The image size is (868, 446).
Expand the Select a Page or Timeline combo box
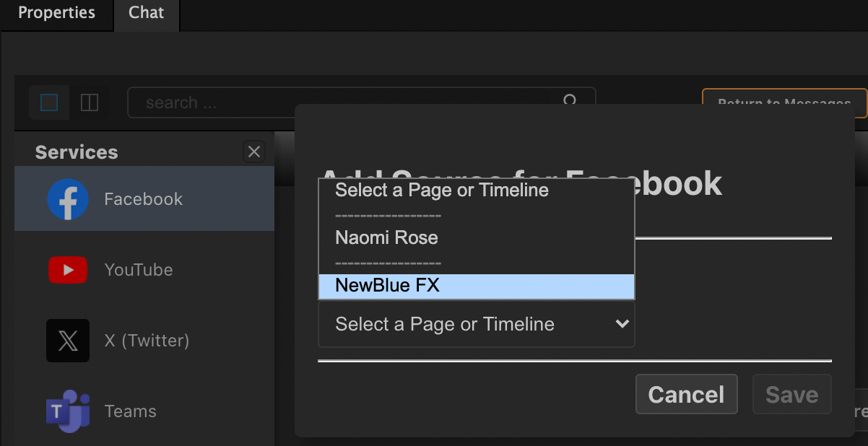tap(477, 325)
